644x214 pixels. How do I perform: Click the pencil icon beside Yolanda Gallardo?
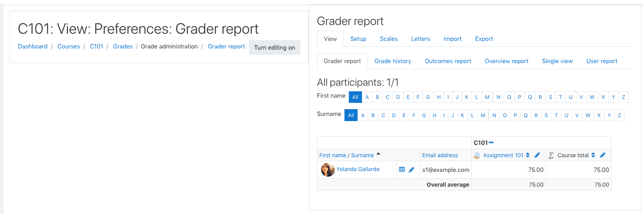412,170
